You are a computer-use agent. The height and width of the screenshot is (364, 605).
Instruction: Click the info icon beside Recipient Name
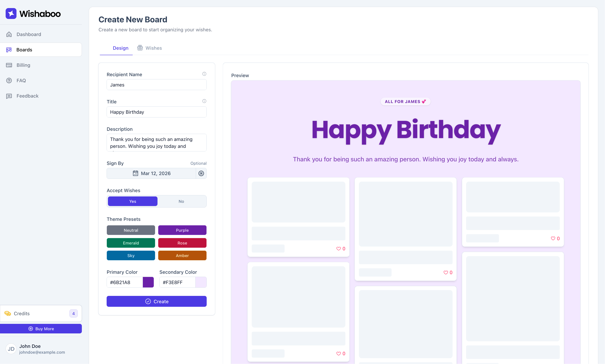204,74
